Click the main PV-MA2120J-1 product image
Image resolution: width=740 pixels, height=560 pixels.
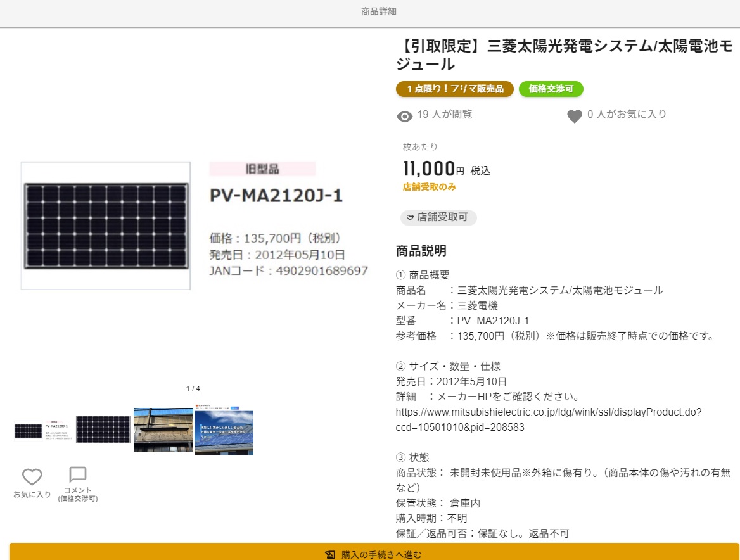pyautogui.click(x=193, y=226)
